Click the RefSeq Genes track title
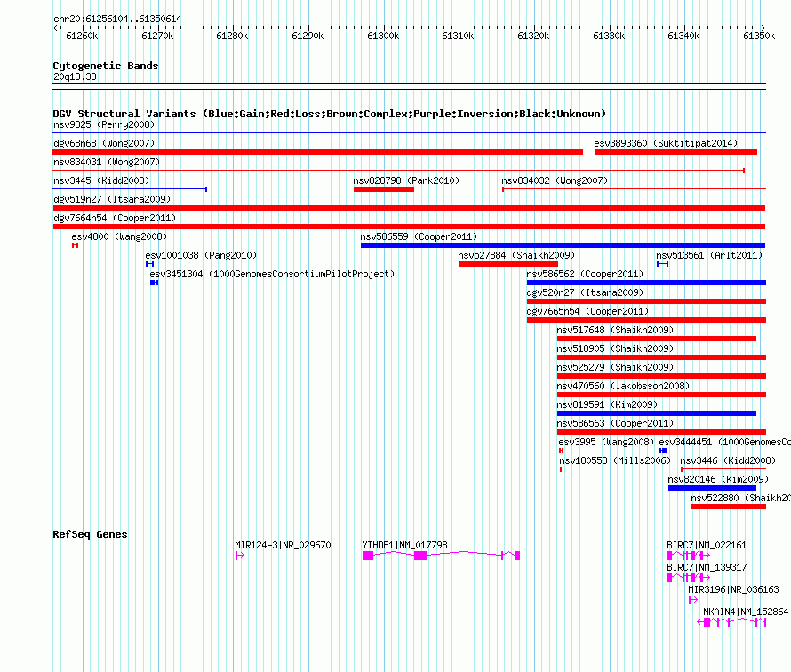 tap(90, 534)
